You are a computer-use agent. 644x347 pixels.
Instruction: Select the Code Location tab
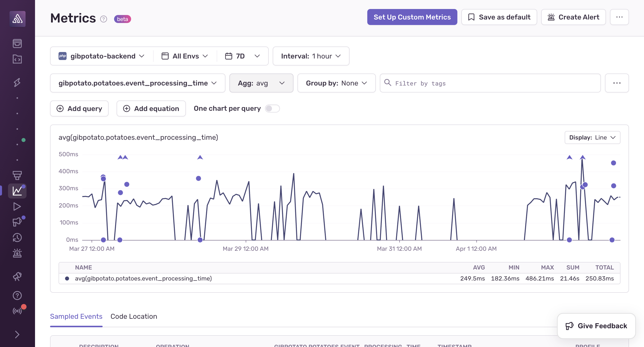coord(133,316)
